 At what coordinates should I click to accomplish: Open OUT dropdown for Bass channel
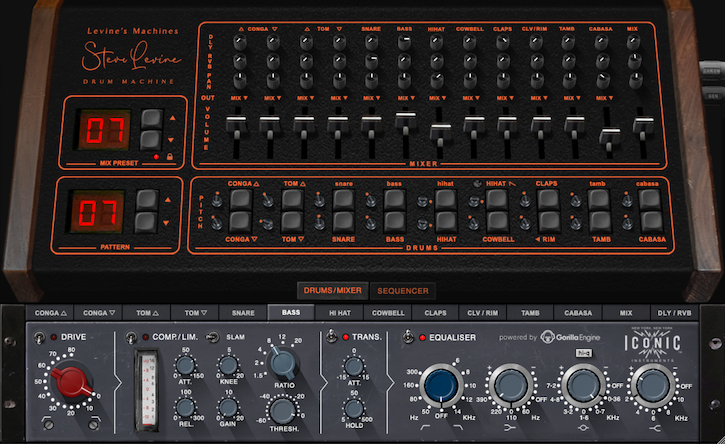406,98
